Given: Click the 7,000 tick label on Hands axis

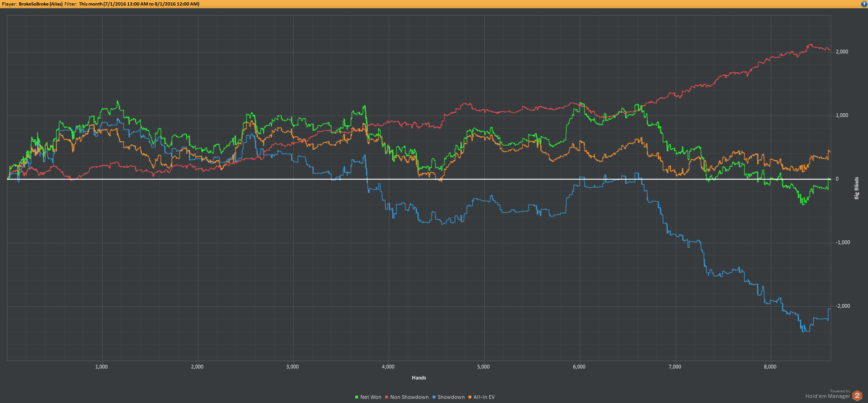Looking at the screenshot, I should (x=675, y=367).
